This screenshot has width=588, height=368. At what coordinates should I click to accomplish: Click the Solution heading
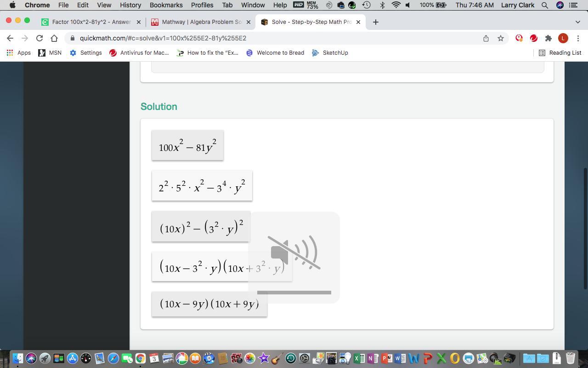pos(159,106)
